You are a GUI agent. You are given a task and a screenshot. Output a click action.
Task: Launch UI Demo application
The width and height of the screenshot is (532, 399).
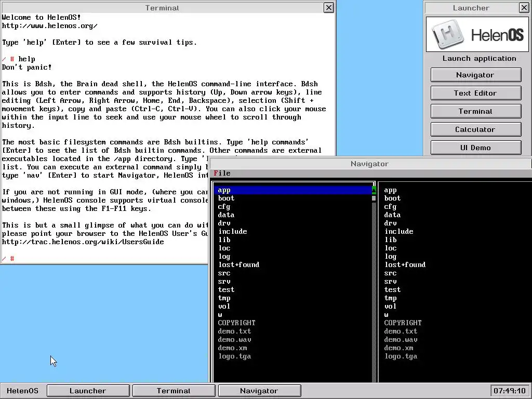pyautogui.click(x=476, y=148)
